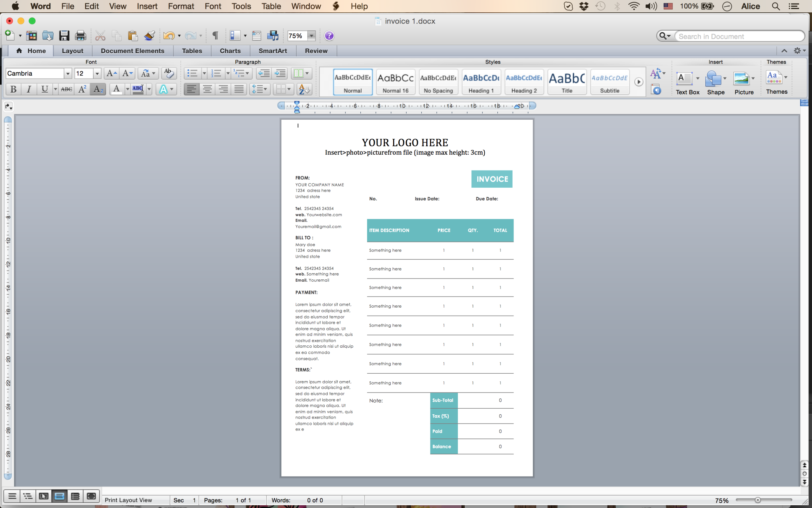812x508 pixels.
Task: Click the Increase Indent icon
Action: tap(280, 73)
